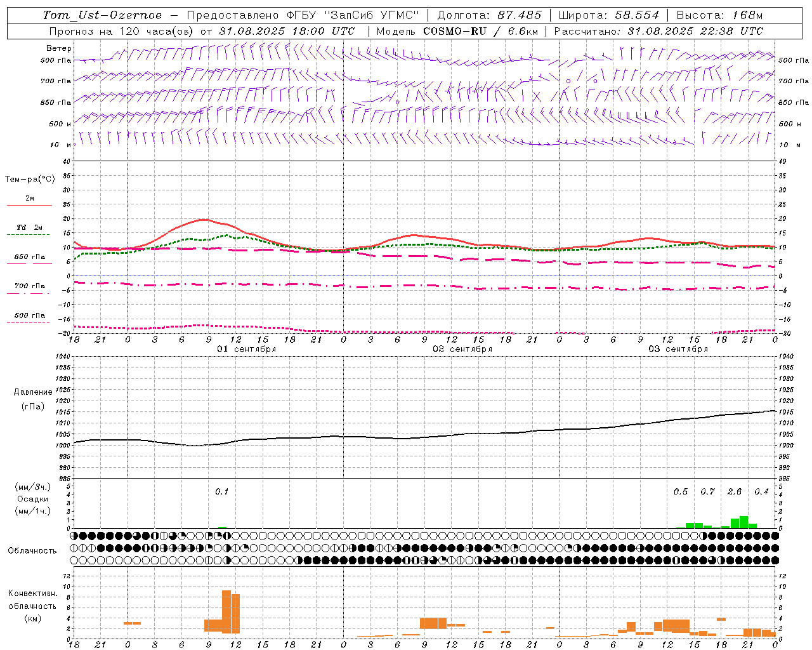The image size is (812, 650).
Task: Click the 'Предоставлено ФГБУ "ЗапСиб УГМС"' text
Action: click(304, 15)
